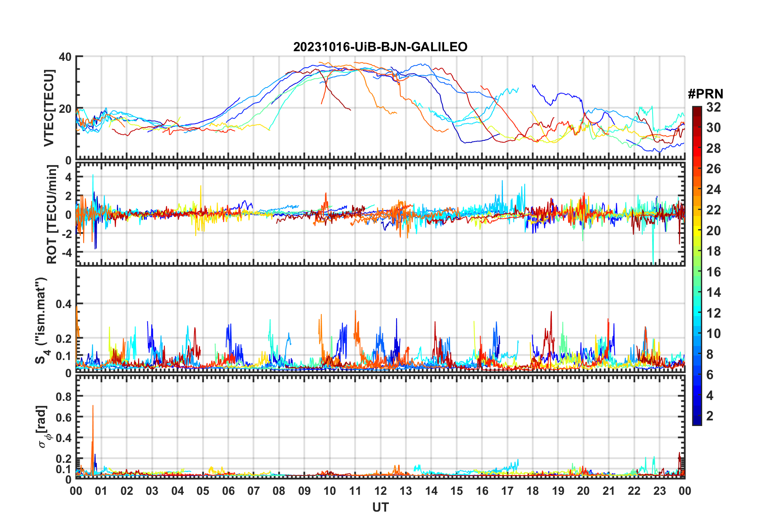Click the VTEC[TECU] axis label

point(49,108)
